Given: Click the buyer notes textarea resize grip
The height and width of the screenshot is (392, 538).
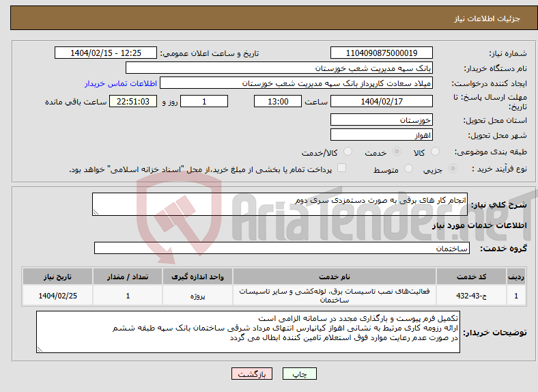Looking at the screenshot, I should click(x=40, y=350).
